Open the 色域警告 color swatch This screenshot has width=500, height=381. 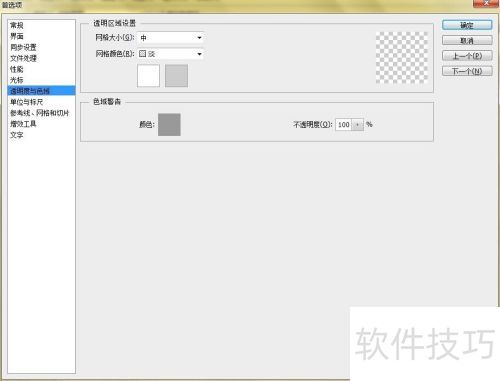pos(169,124)
